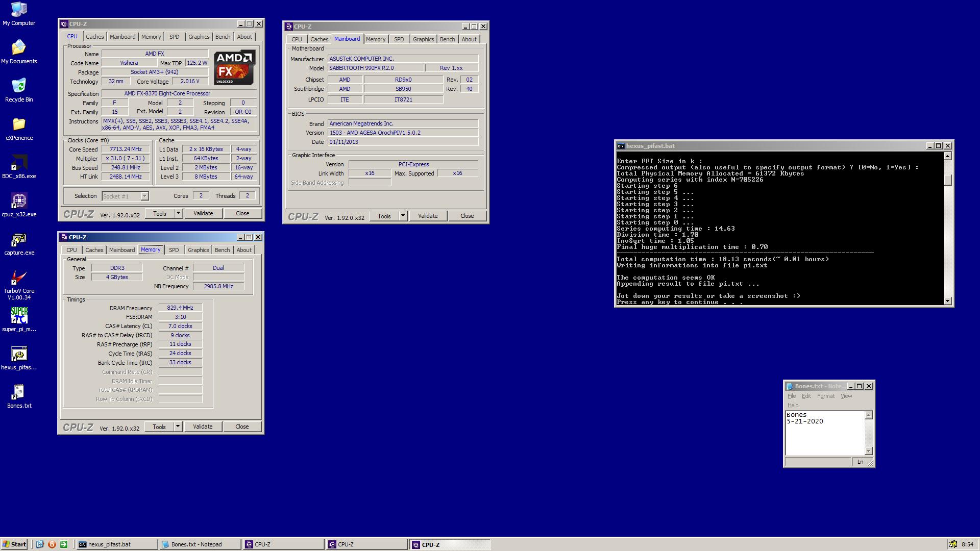Click the Core Voltage value 2.016 V
The image size is (980, 551).
pyautogui.click(x=190, y=82)
